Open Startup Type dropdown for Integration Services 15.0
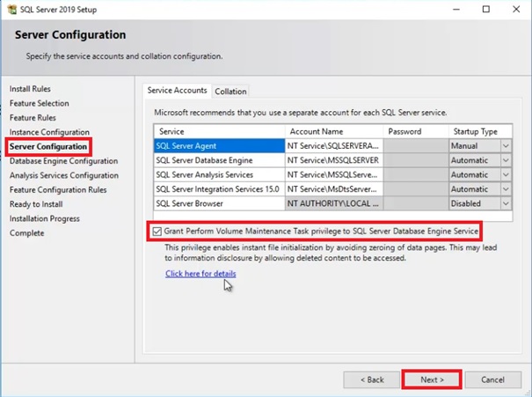This screenshot has height=397, width=532. (506, 189)
